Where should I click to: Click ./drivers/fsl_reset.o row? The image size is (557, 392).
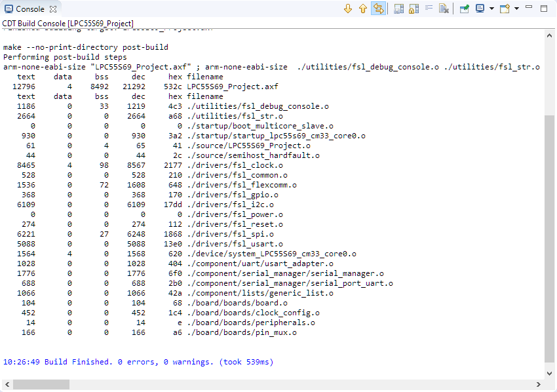tap(235, 224)
